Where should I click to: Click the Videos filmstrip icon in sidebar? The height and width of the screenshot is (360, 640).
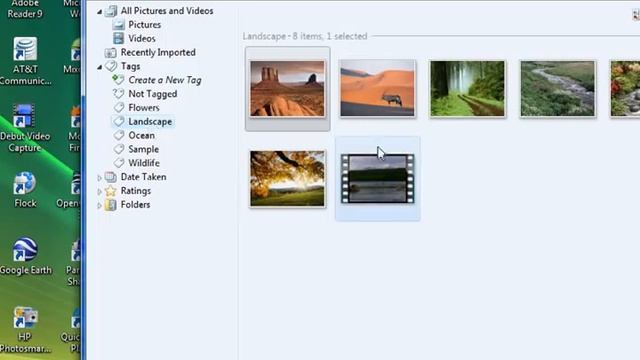click(119, 38)
